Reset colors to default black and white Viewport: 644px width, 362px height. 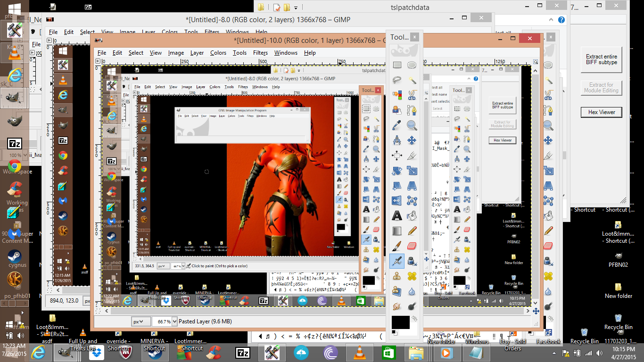click(x=394, y=333)
